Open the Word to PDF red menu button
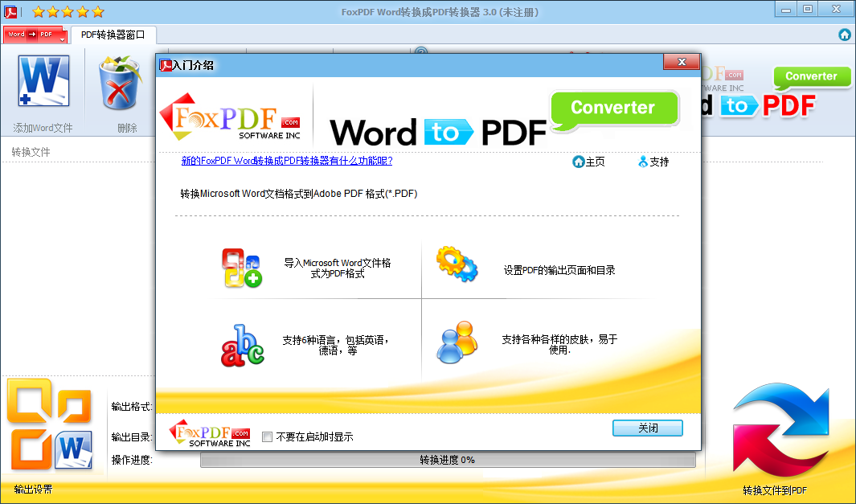This screenshot has height=504, width=856. 35,35
